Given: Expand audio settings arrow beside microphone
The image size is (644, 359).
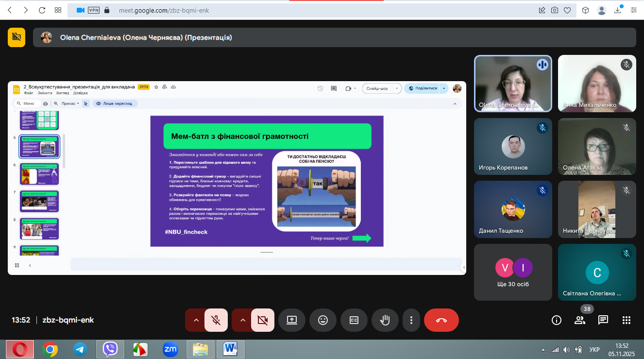Looking at the screenshot, I should pyautogui.click(x=196, y=320).
